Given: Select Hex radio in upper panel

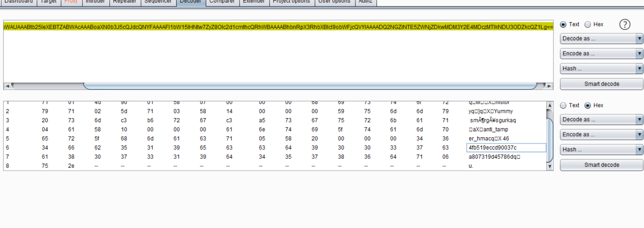Looking at the screenshot, I should 588,25.
